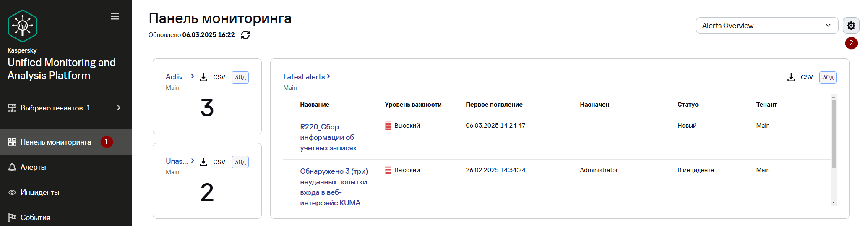Click the Уровень важности column header
This screenshot has width=868, height=226.
tap(413, 105)
